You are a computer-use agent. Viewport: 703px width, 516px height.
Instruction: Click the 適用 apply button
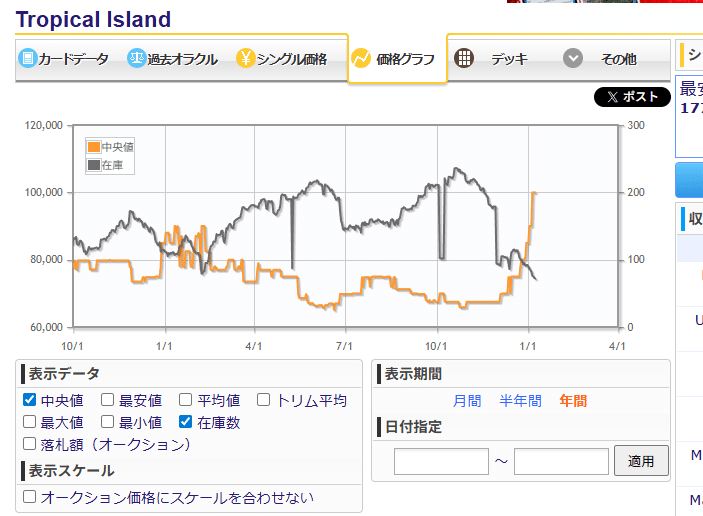[x=641, y=460]
